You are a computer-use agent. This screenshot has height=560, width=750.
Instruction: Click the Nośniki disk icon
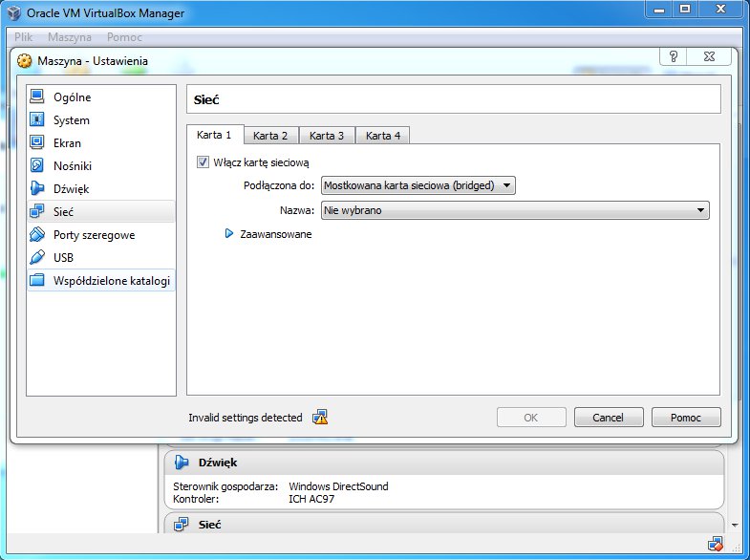click(37, 165)
